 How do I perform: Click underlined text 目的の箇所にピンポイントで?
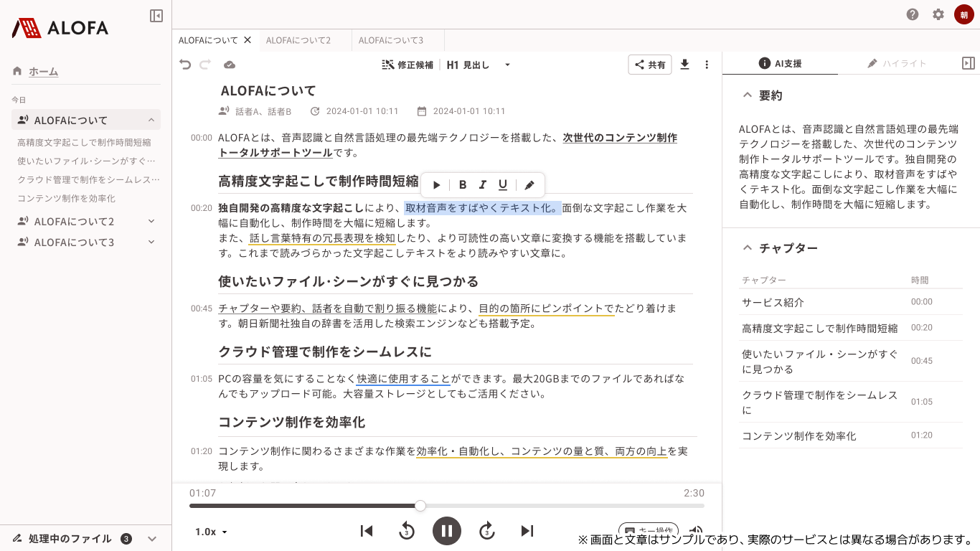547,309
